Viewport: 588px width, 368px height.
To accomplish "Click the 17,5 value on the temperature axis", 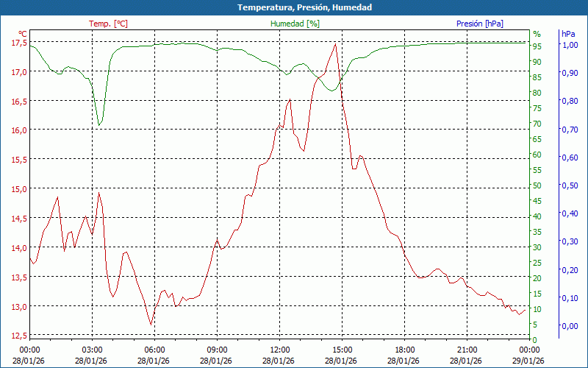I will [19, 43].
